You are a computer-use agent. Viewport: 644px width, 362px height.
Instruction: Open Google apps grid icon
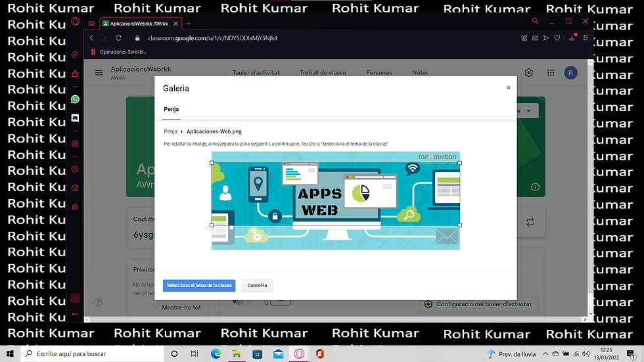[x=551, y=73]
